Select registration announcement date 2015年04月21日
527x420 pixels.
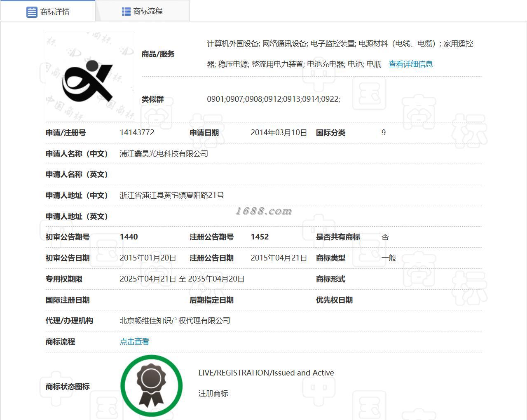pyautogui.click(x=279, y=258)
